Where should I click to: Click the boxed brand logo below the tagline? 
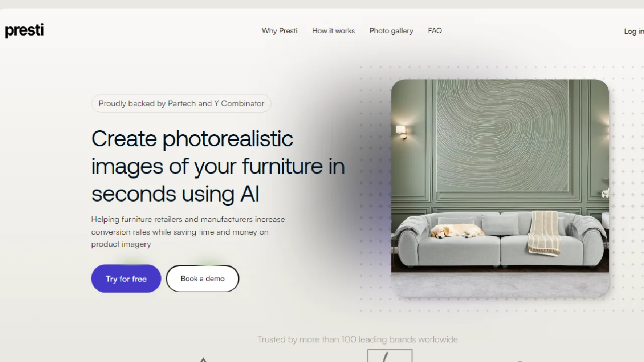[x=390, y=355]
